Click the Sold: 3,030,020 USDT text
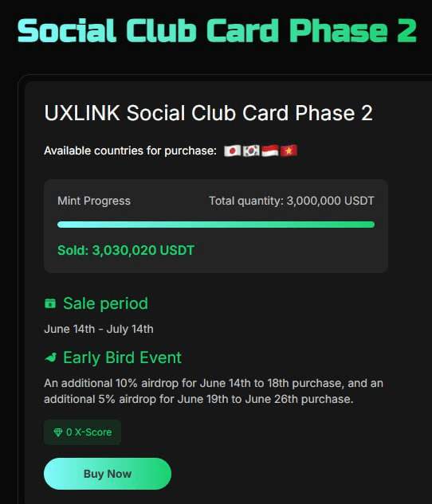Screen dimensions: 432x504 click(126, 250)
